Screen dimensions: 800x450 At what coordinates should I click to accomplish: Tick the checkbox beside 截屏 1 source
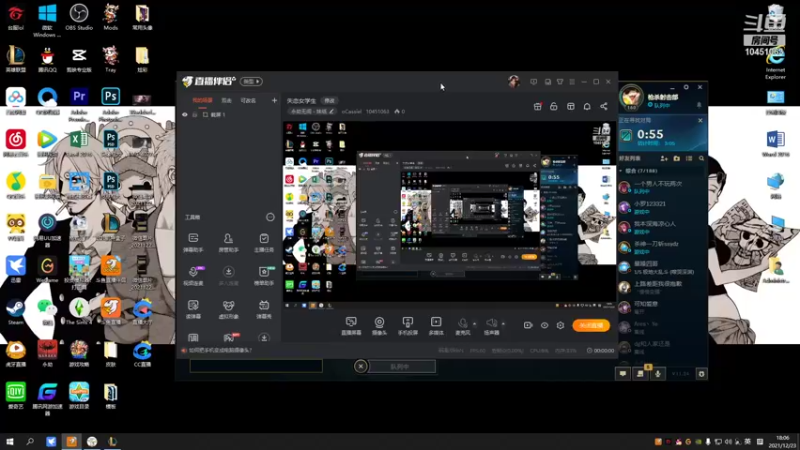(x=205, y=115)
